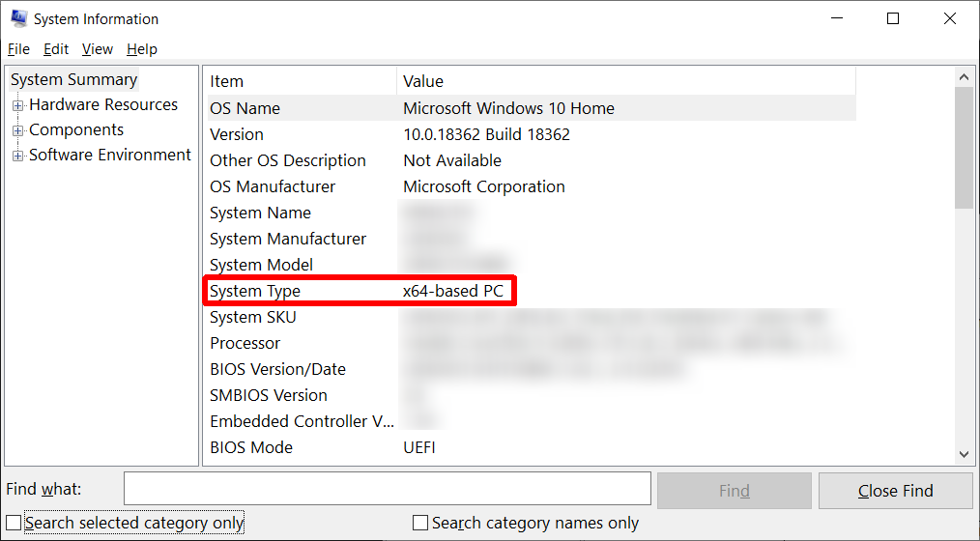This screenshot has height=541, width=980.
Task: Click the System Information title bar icon
Action: [x=18, y=18]
